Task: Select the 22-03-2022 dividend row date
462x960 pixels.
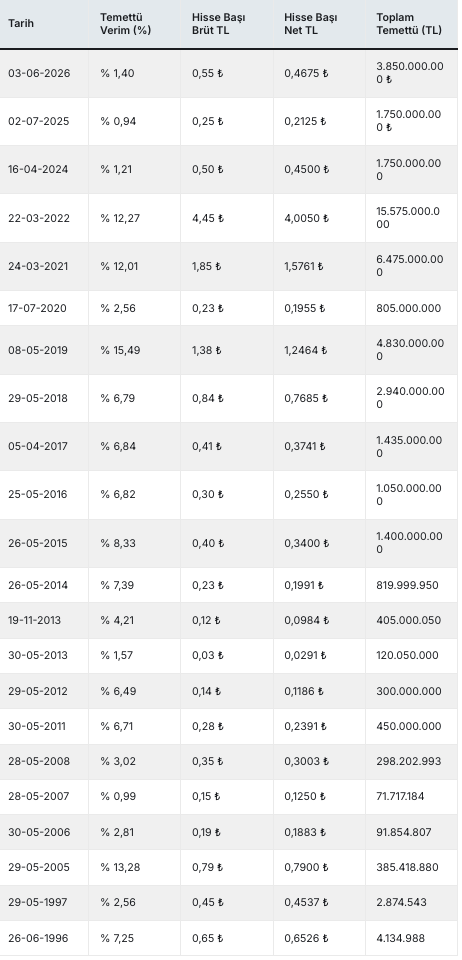Action: click(39, 219)
